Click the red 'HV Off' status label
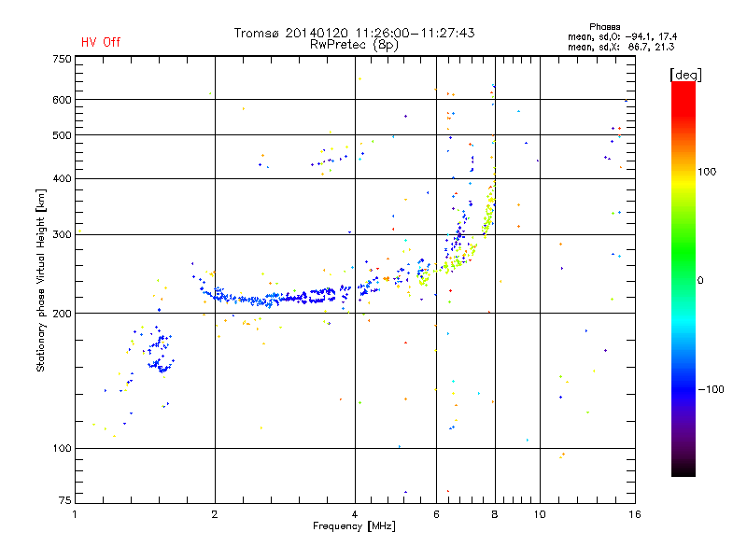Viewport: 747px width, 560px height. (x=101, y=42)
